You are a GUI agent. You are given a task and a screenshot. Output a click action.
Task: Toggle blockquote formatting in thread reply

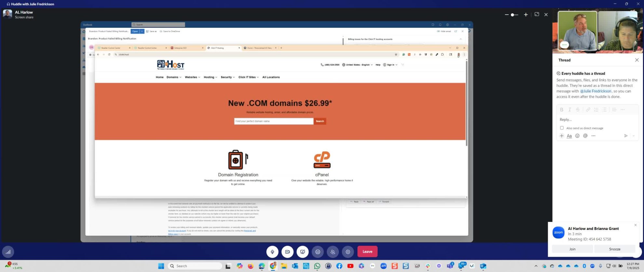click(x=614, y=110)
